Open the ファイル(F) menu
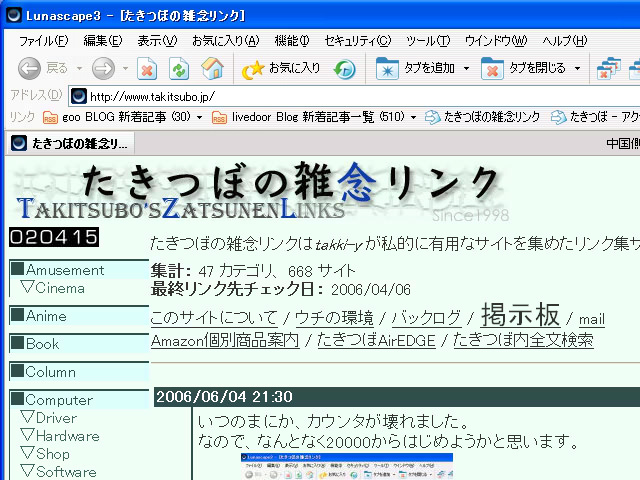This screenshot has width=640, height=480. [43, 40]
